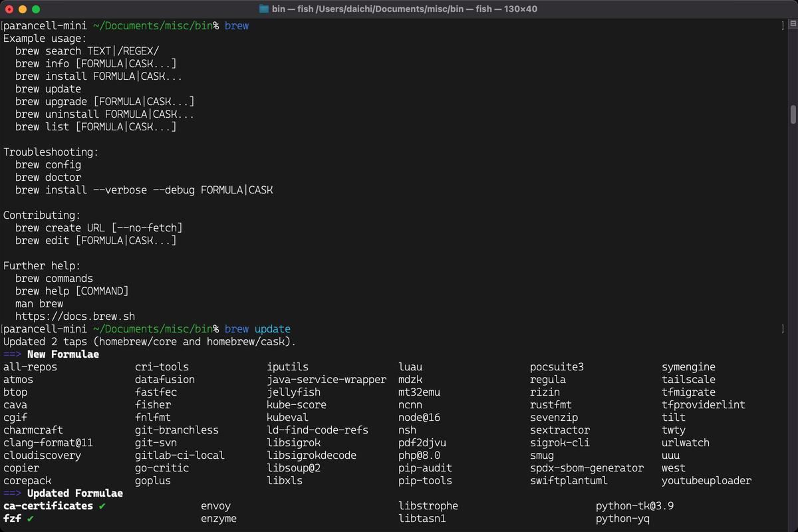The width and height of the screenshot is (798, 532).
Task: Click the 'sevenzip' formula name
Action: point(554,418)
